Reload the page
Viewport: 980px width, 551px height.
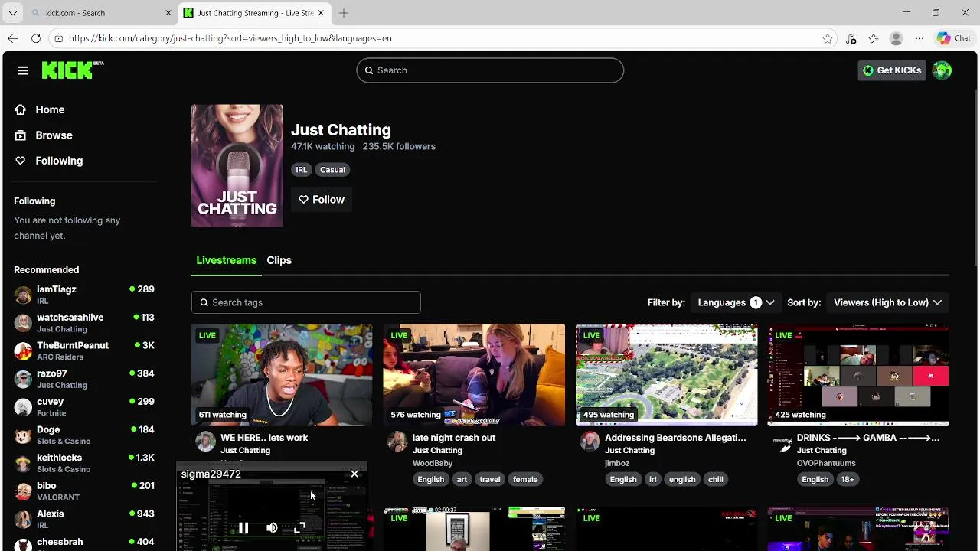(36, 38)
